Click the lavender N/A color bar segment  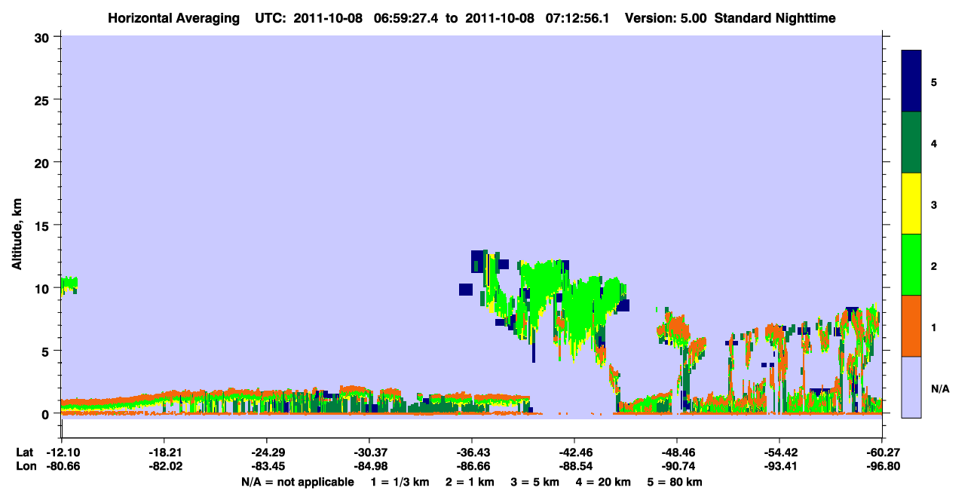pos(911,387)
